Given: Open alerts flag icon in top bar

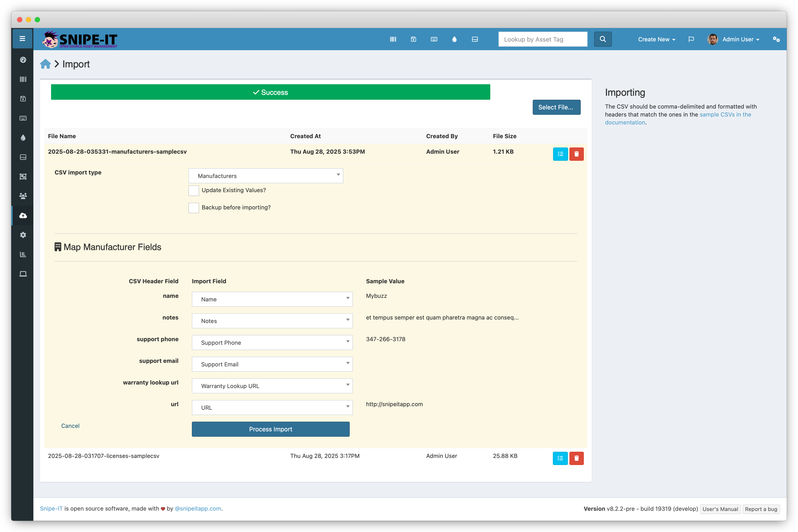Looking at the screenshot, I should [691, 39].
